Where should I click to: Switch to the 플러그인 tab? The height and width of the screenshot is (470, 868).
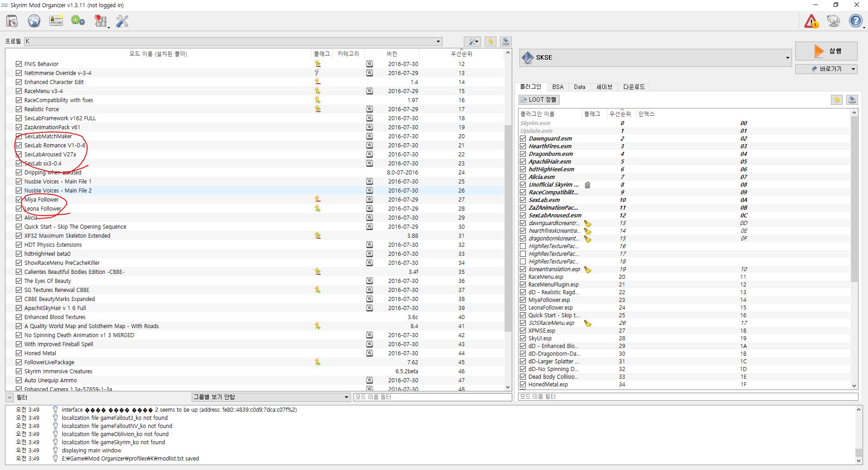pyautogui.click(x=530, y=87)
